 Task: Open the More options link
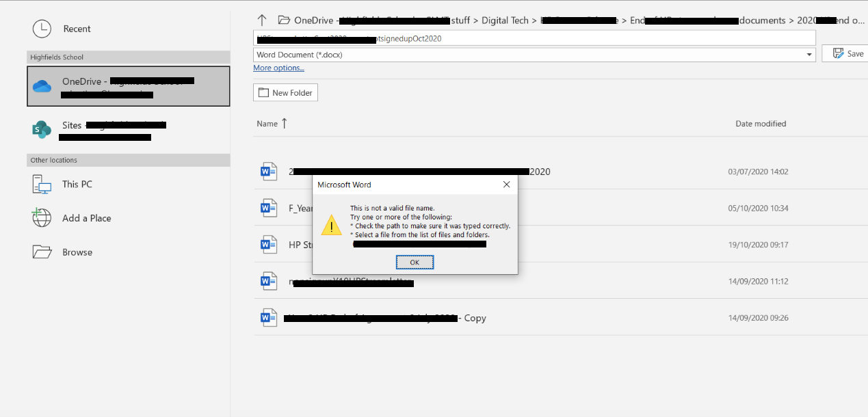pyautogui.click(x=278, y=68)
